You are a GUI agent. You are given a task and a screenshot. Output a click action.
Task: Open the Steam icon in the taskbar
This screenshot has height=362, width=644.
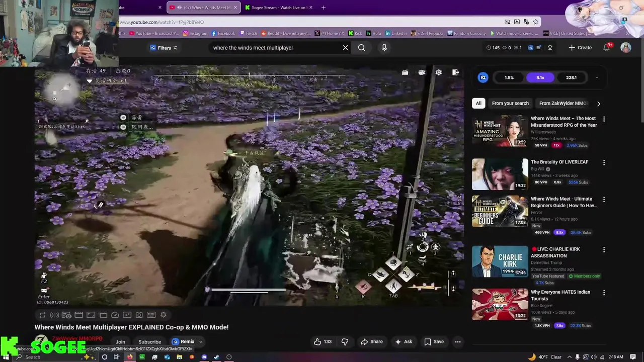(x=216, y=357)
